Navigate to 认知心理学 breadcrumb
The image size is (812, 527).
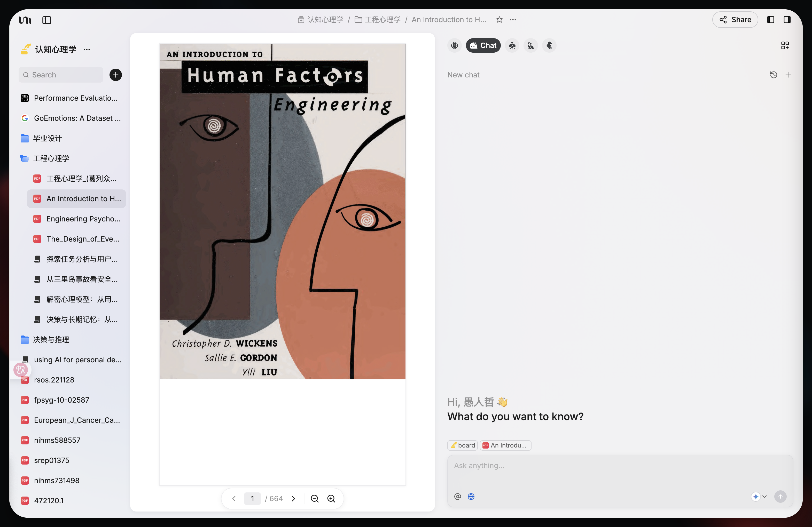[x=320, y=20]
